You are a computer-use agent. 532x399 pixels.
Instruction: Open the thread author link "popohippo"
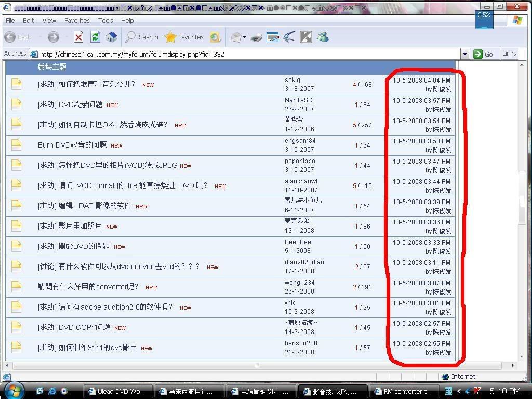[300, 161]
